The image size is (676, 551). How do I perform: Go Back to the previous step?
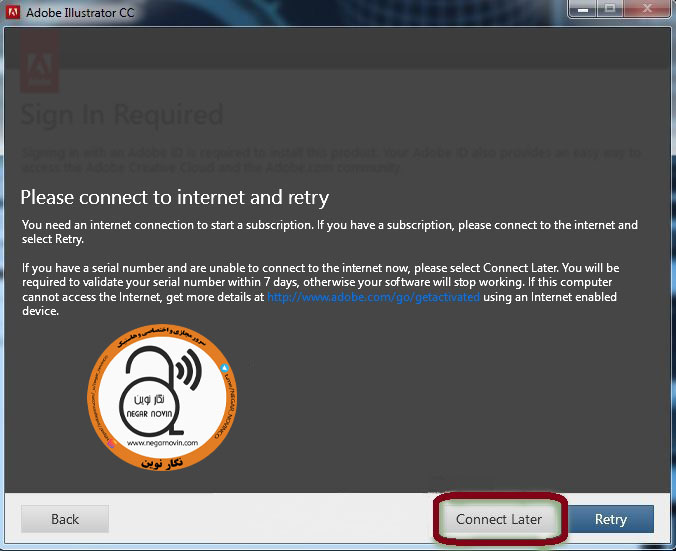pos(65,519)
